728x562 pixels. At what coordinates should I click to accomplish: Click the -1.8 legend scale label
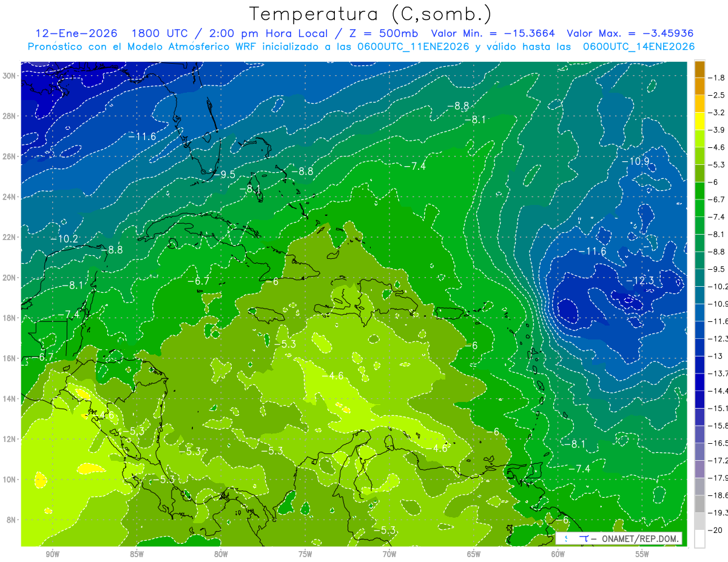coord(716,78)
